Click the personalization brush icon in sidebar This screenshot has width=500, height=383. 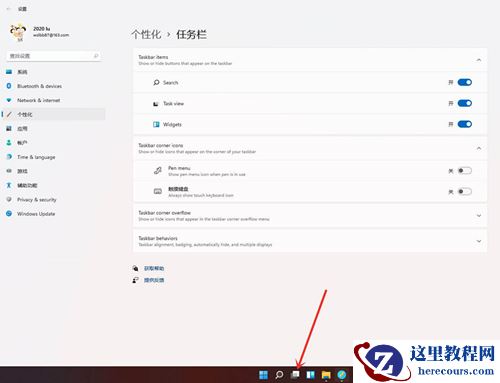[x=9, y=114]
